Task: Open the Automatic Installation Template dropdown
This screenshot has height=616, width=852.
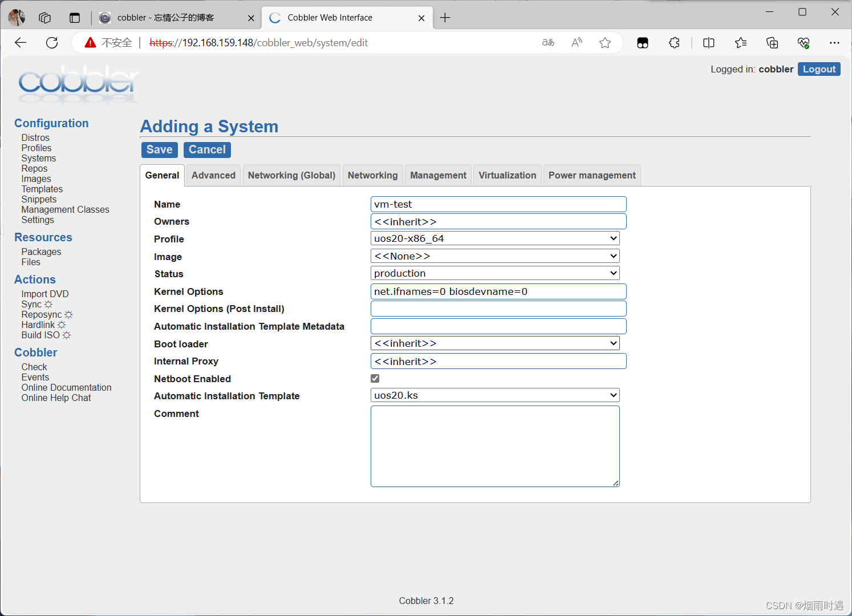Action: (x=495, y=395)
